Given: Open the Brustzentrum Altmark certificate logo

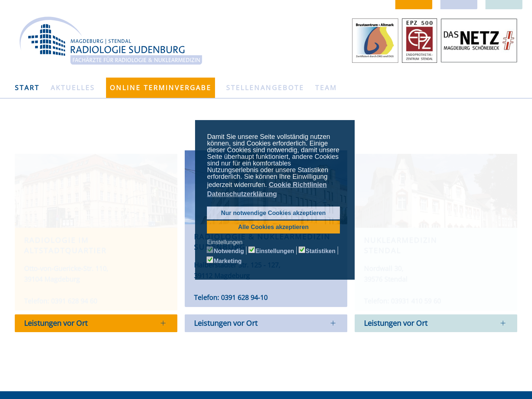Looking at the screenshot, I should pos(375,41).
